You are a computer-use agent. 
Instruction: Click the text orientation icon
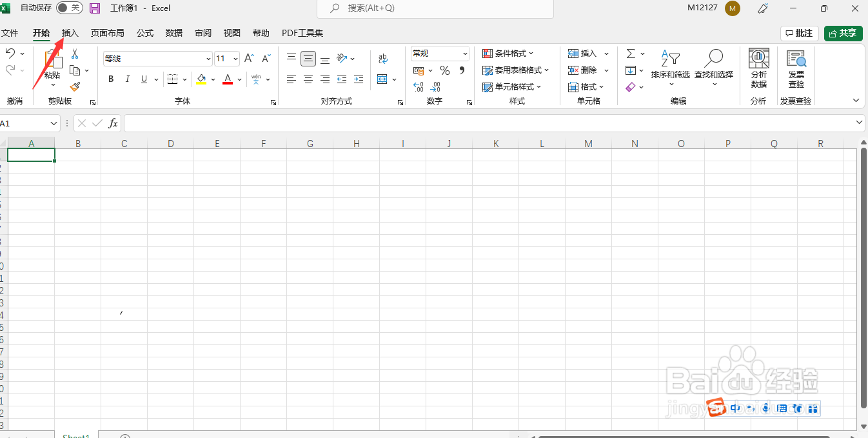click(x=342, y=58)
